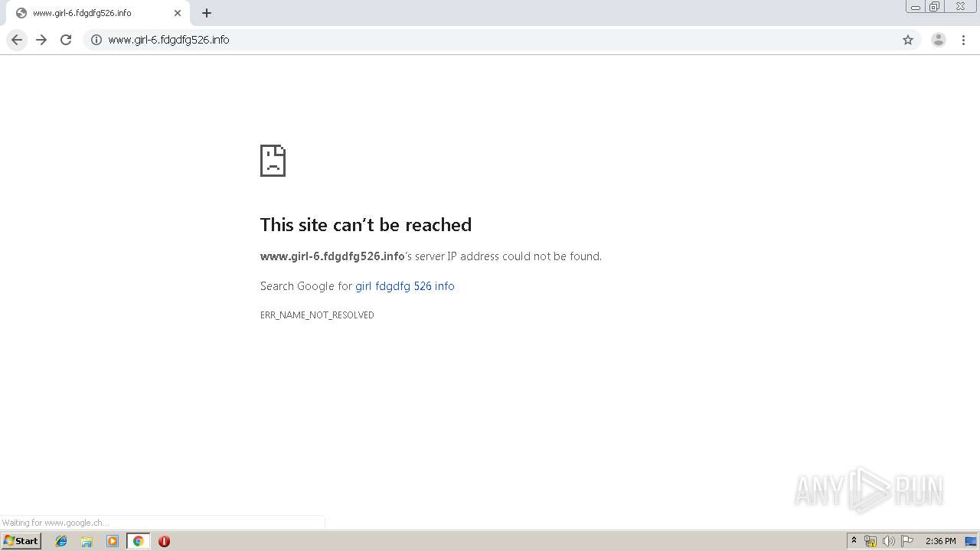
Task: Show hidden system tray icons
Action: pos(854,541)
